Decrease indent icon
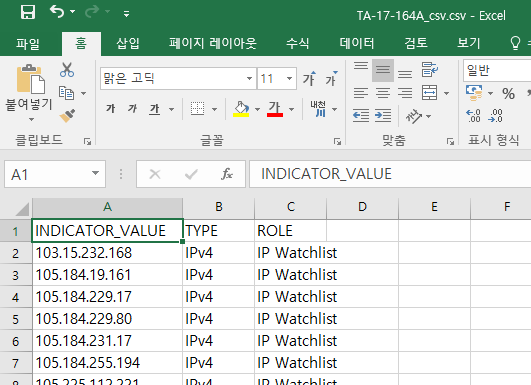531x385 pixels. click(361, 115)
